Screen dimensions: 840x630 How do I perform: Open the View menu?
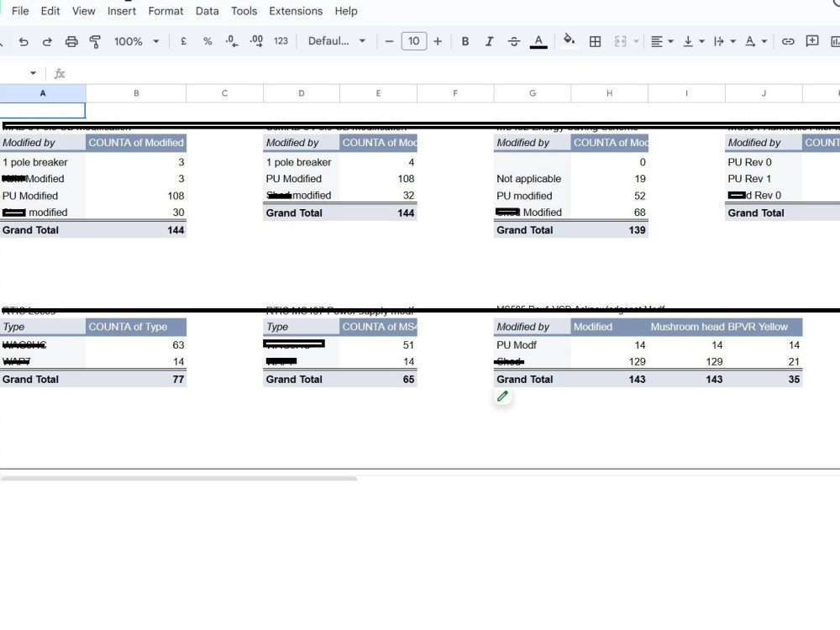tap(83, 11)
